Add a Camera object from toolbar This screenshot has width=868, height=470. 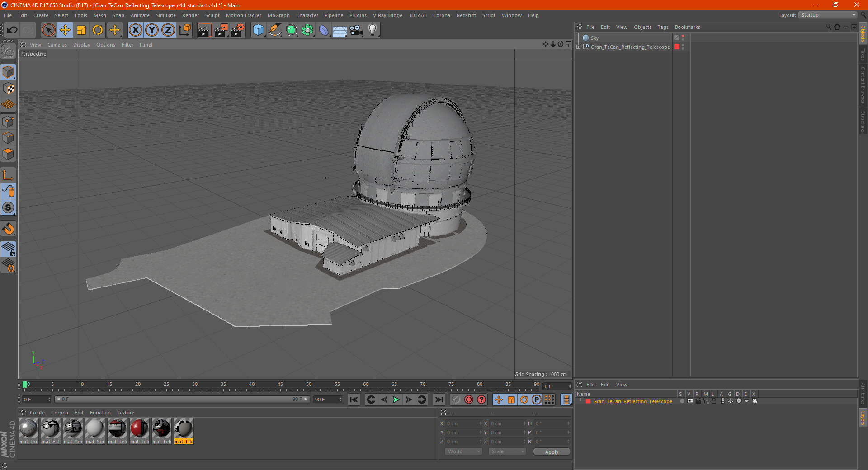click(x=356, y=30)
